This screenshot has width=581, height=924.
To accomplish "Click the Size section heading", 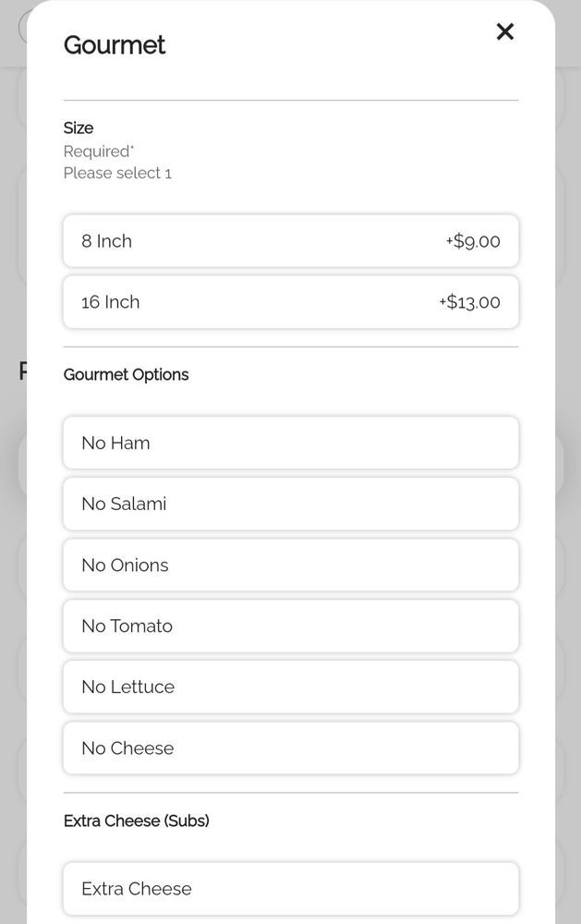I will tap(79, 128).
